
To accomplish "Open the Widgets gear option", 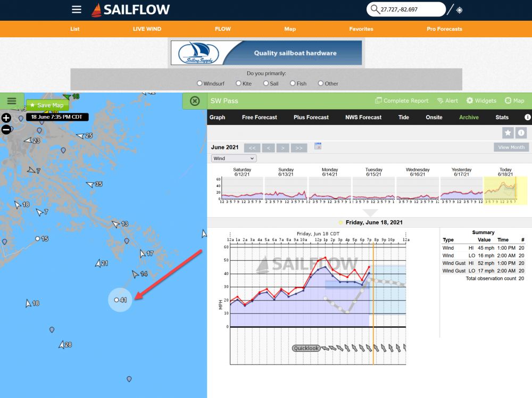I will [x=481, y=101].
